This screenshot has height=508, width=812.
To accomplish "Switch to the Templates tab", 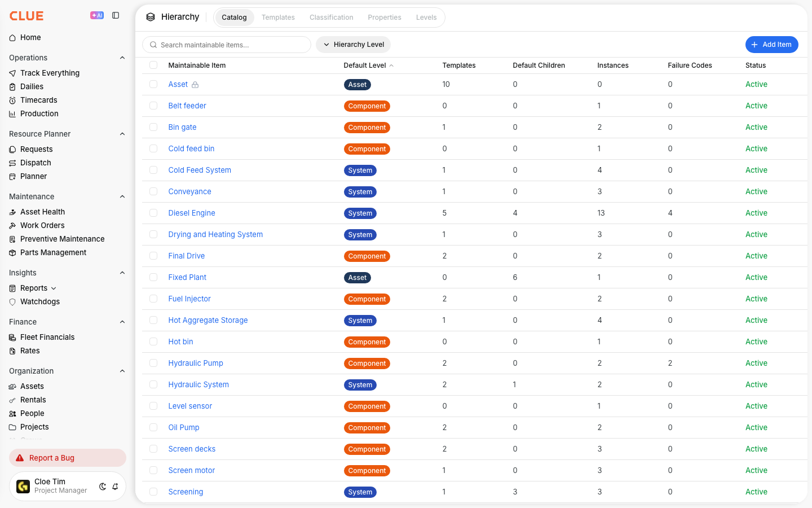I will click(x=278, y=17).
